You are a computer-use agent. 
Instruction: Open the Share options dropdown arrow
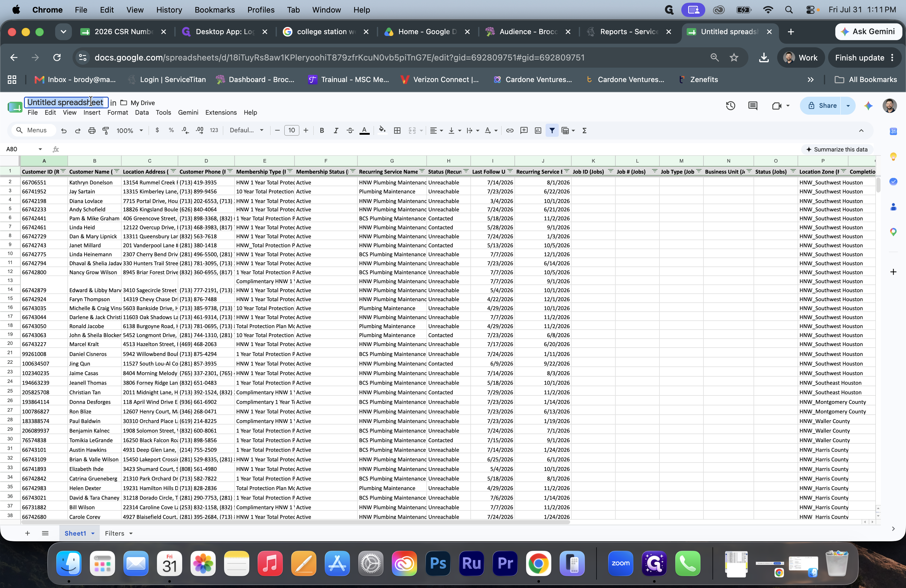[x=848, y=106]
